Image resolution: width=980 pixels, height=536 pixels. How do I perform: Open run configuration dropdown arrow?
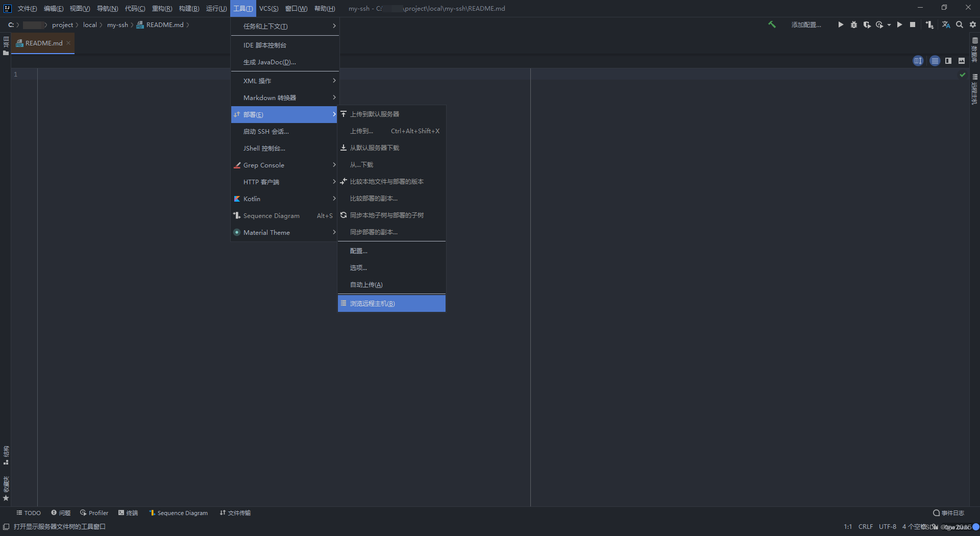click(x=888, y=25)
